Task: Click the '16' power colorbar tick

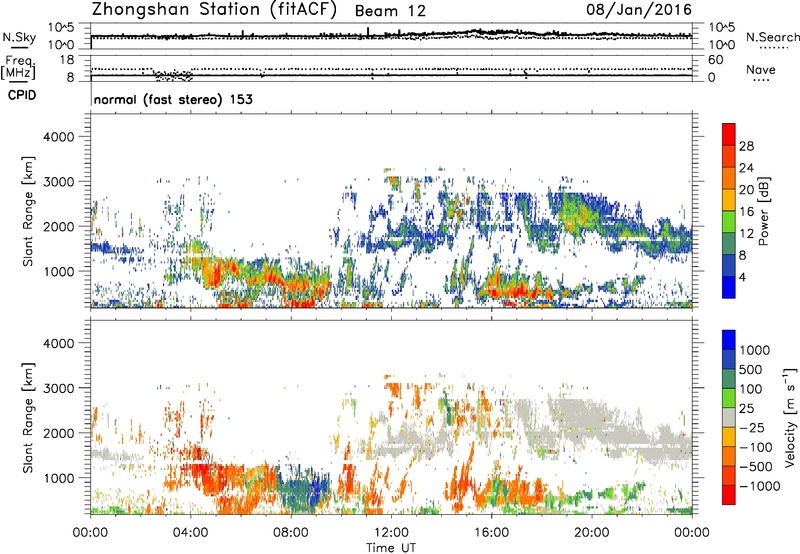Action: point(746,212)
